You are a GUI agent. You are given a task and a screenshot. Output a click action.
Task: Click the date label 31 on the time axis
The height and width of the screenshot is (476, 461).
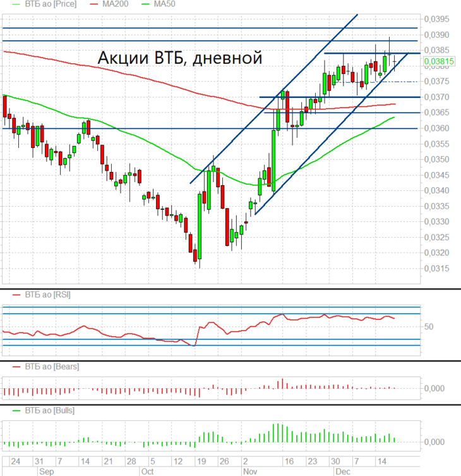(x=39, y=461)
